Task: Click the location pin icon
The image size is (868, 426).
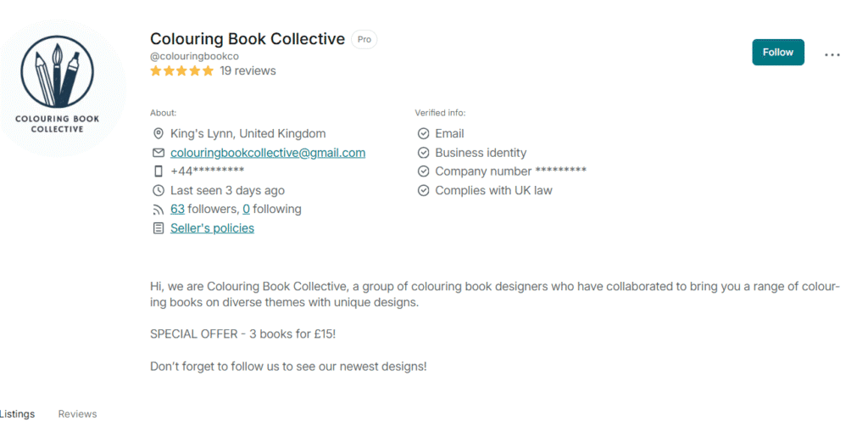Action: 158,134
